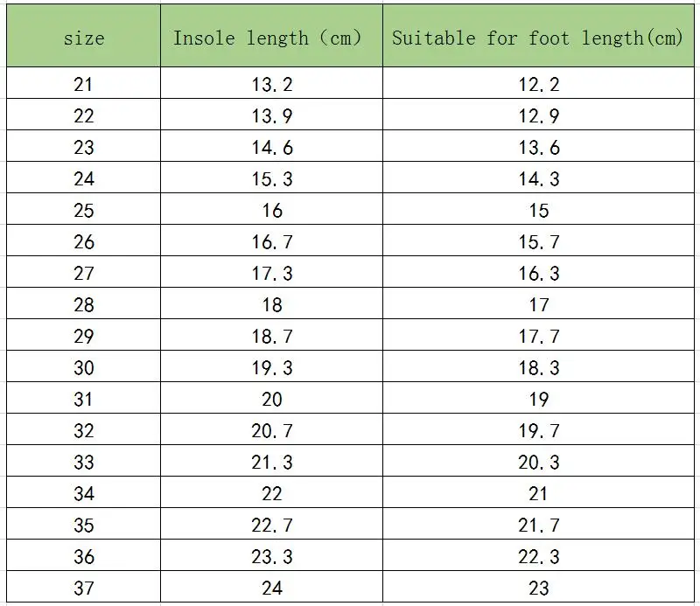Screen dimensions: 700x606
Task: Select foot length value 18.3
Action: click(538, 368)
